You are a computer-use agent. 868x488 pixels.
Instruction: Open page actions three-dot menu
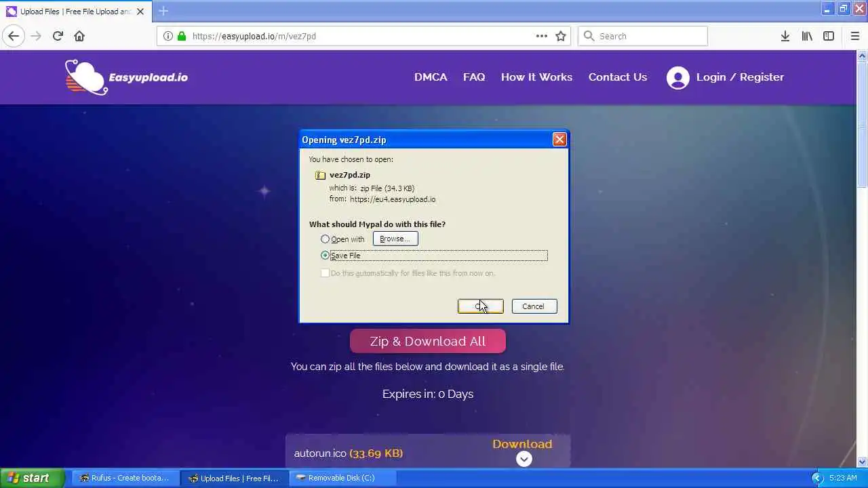pyautogui.click(x=542, y=36)
